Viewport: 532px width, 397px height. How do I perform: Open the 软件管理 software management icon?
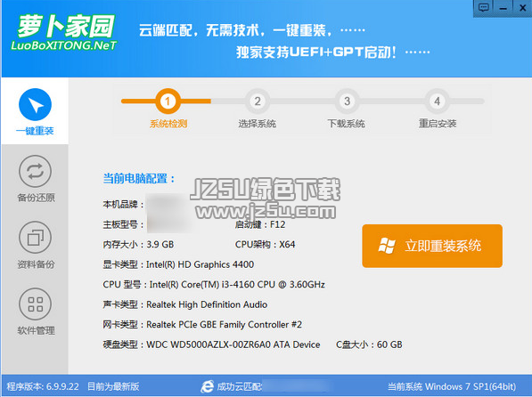tap(36, 304)
